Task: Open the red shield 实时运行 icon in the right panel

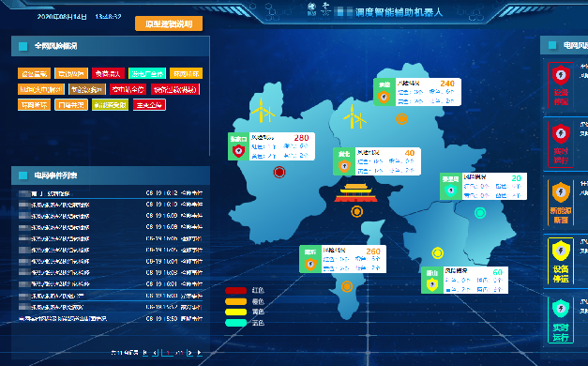Action: point(561,144)
